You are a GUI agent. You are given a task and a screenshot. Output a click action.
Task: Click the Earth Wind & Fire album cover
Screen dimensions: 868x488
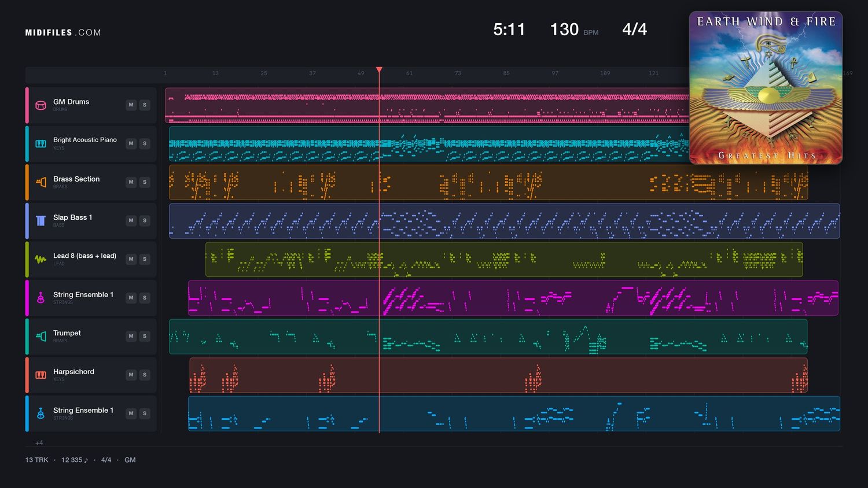766,88
